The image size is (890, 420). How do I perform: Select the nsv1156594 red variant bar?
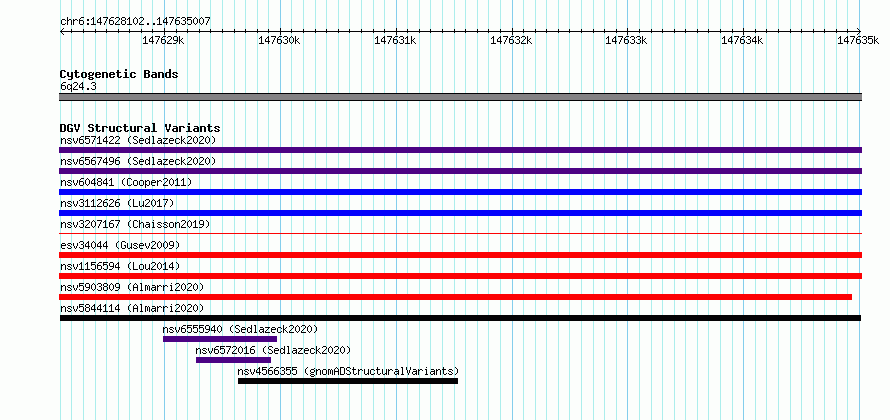(x=460, y=276)
